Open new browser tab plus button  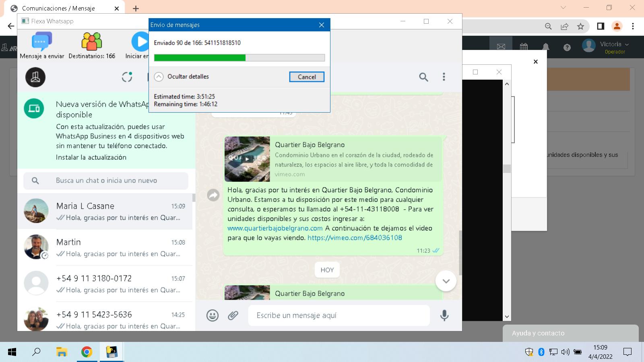click(136, 8)
